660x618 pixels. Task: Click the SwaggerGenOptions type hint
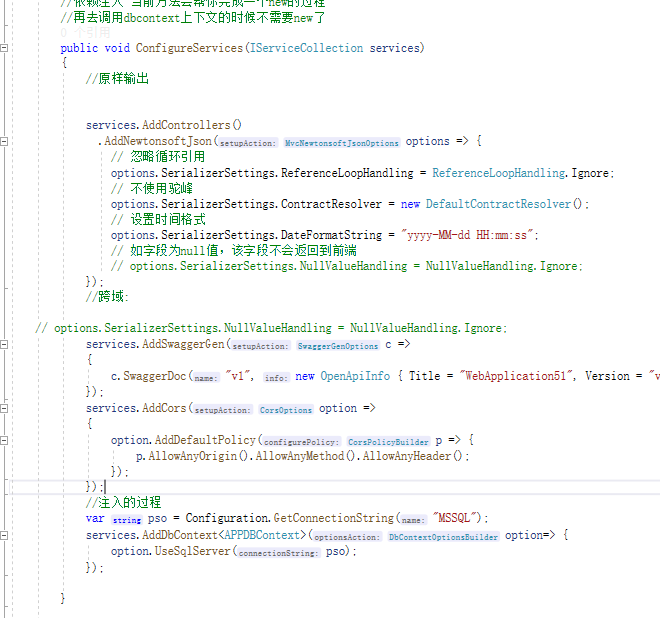click(338, 346)
